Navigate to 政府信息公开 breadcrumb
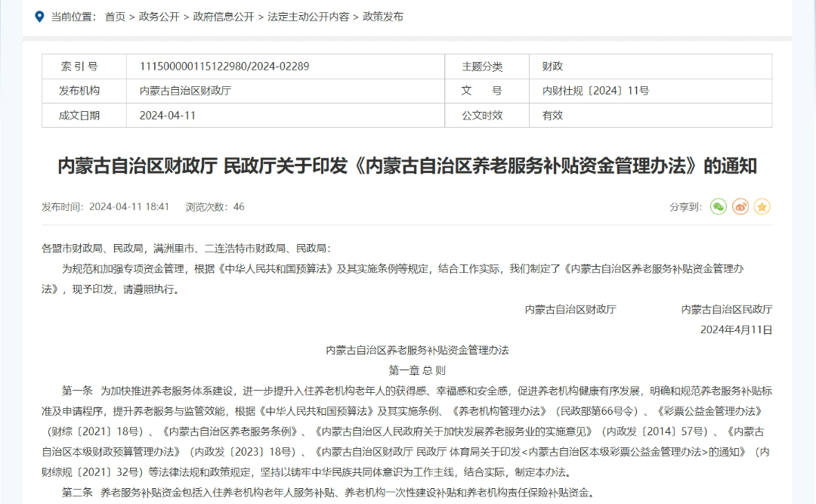 pyautogui.click(x=223, y=17)
